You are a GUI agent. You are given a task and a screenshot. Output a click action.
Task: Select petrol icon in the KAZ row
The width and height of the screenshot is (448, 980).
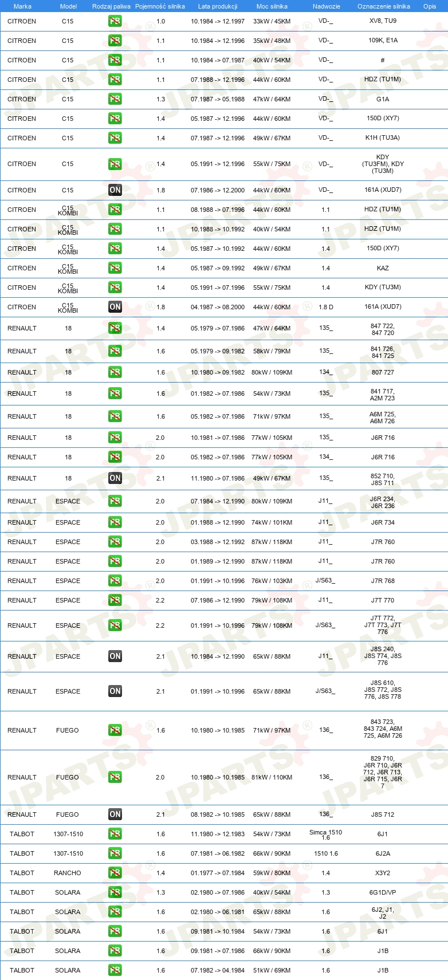tap(115, 268)
